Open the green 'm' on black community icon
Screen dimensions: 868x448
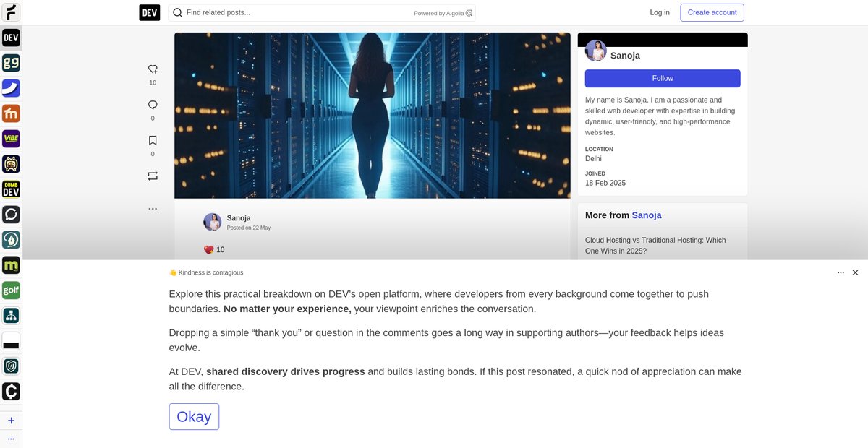point(11,265)
